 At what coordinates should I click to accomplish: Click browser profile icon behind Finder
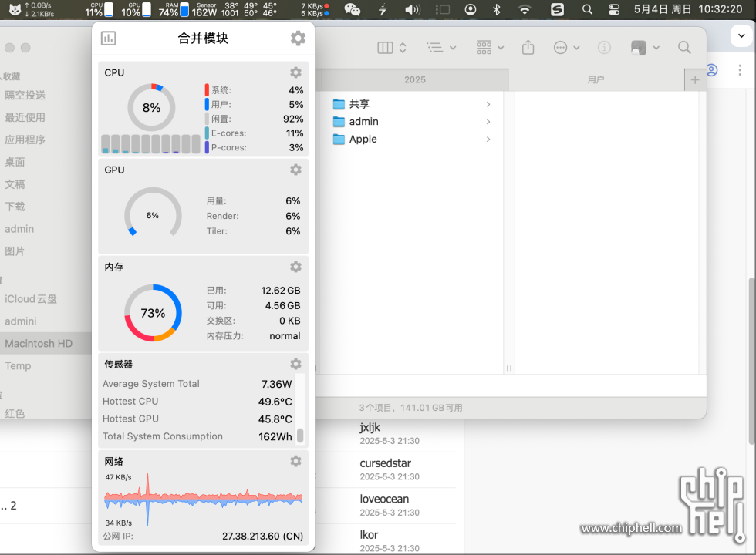click(x=712, y=70)
